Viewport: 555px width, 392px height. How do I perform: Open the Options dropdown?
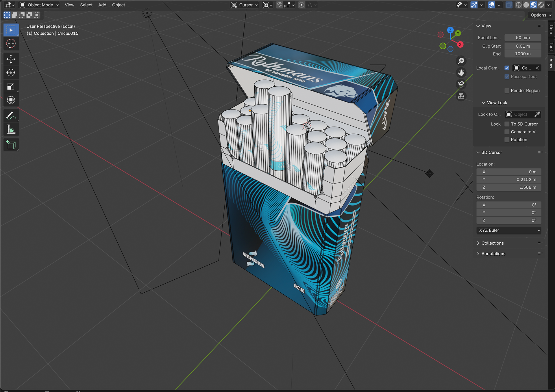click(541, 15)
